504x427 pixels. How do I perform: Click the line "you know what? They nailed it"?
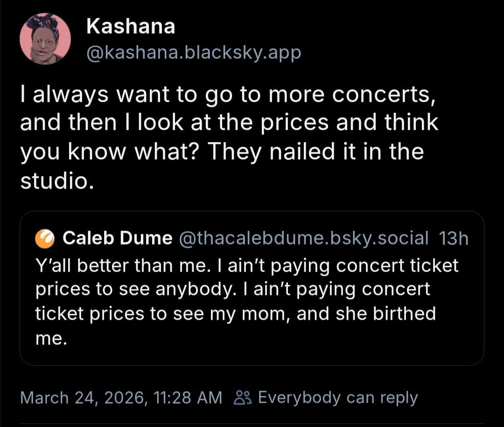222,152
